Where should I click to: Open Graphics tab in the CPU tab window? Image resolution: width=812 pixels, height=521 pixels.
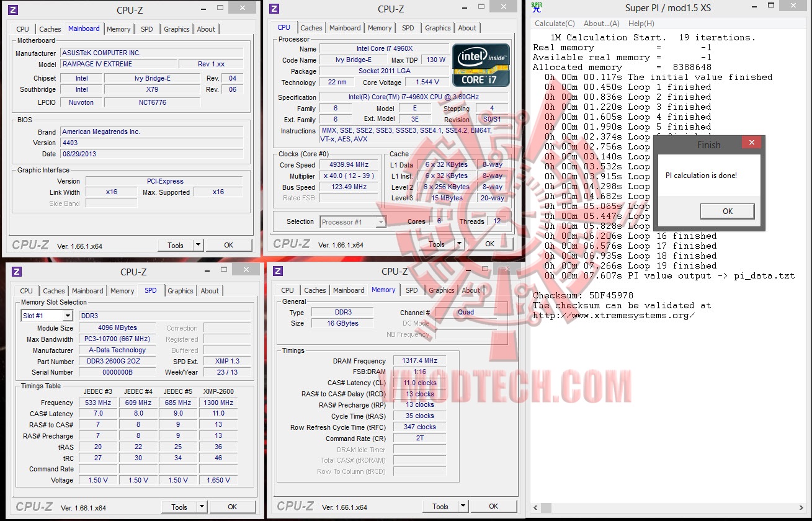[x=438, y=28]
